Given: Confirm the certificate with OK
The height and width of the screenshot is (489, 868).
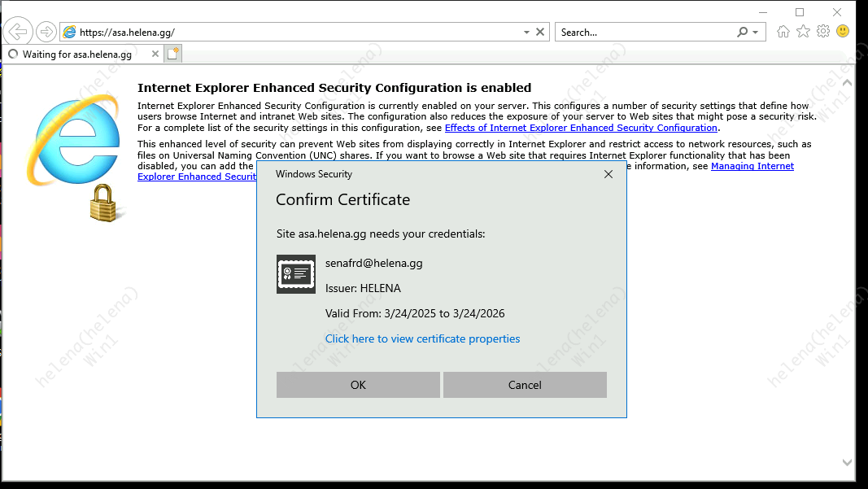Looking at the screenshot, I should point(358,385).
